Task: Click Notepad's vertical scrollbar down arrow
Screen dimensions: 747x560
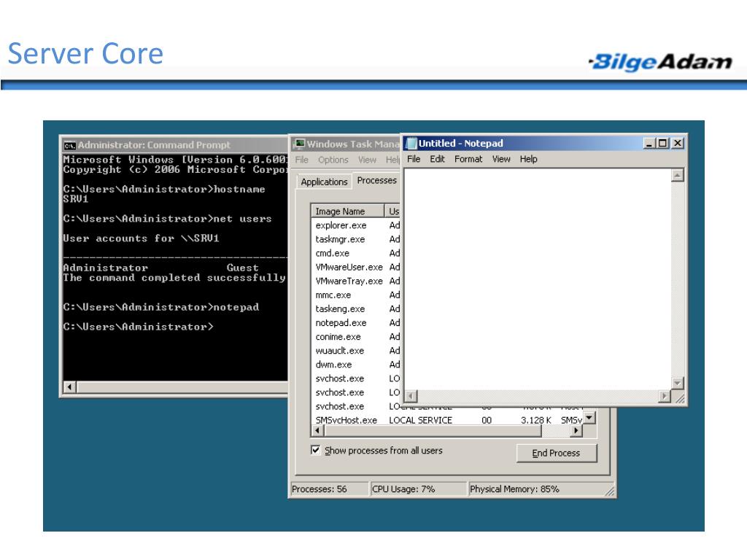Action: [678, 383]
